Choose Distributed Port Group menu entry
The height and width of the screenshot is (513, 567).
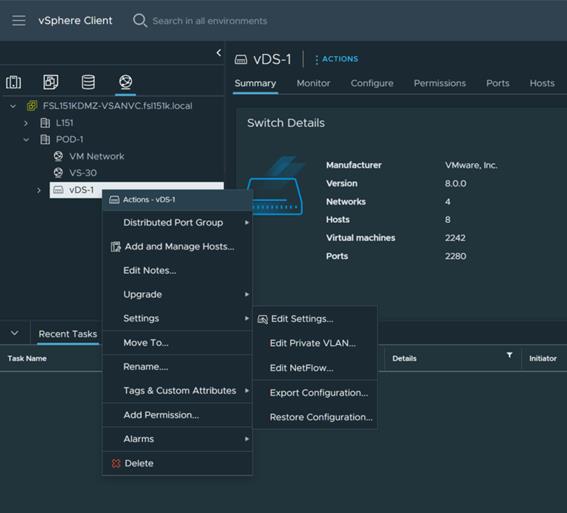tap(177, 222)
